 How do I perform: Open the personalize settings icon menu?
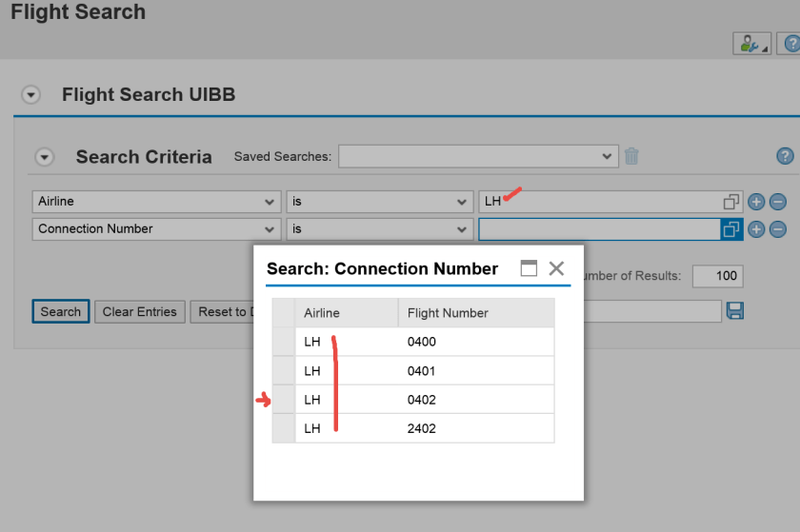coord(750,44)
